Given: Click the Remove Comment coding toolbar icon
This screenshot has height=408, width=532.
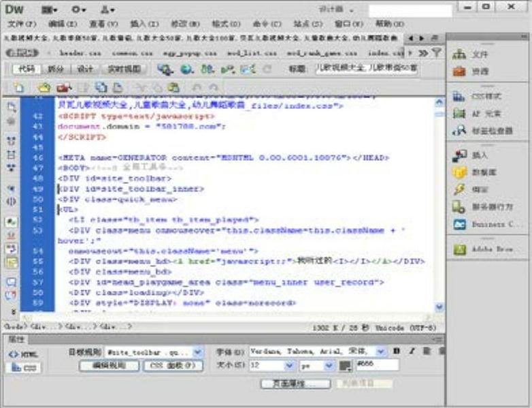Looking at the screenshot, I should (11, 295).
